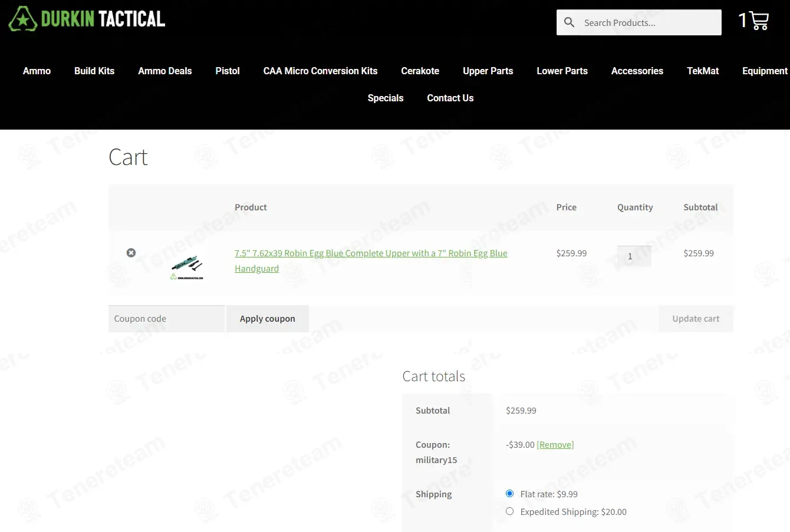Open the Ammo menu
Image resolution: width=790 pixels, height=532 pixels.
(x=37, y=71)
